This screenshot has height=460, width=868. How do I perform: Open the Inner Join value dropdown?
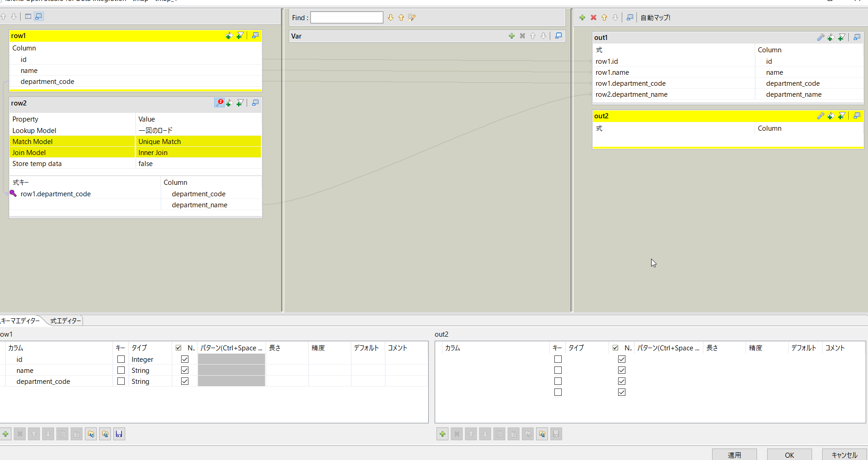click(199, 153)
